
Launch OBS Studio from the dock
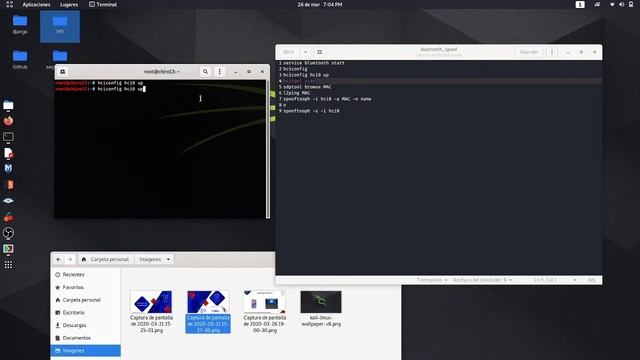point(8,233)
